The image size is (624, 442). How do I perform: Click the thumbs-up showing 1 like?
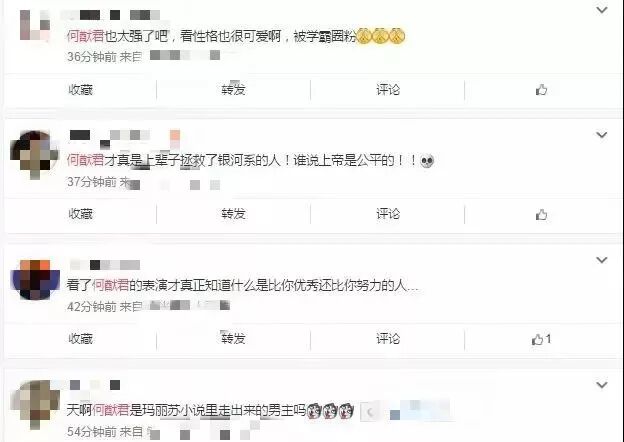click(x=541, y=339)
